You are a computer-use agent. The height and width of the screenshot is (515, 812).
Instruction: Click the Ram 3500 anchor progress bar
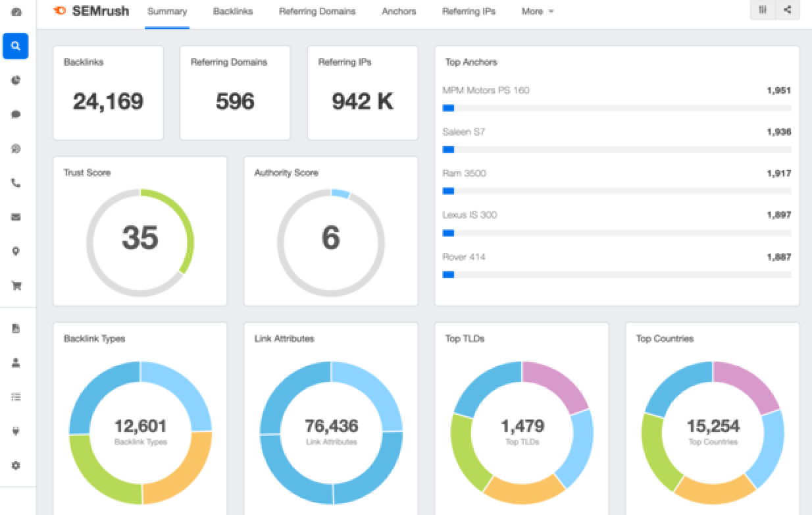coord(617,191)
